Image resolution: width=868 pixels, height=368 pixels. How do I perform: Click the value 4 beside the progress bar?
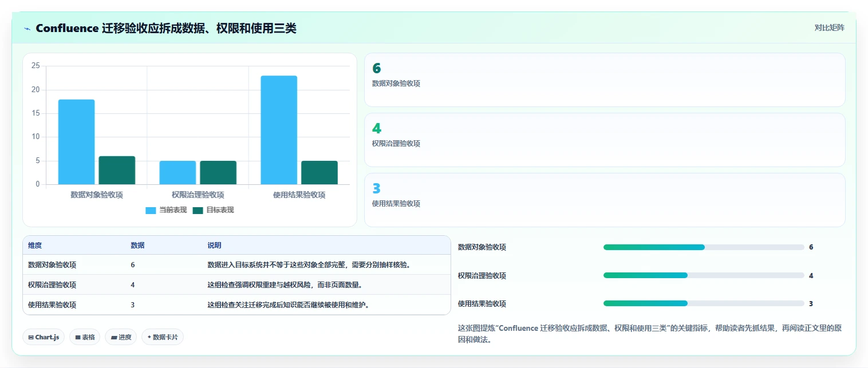(811, 275)
